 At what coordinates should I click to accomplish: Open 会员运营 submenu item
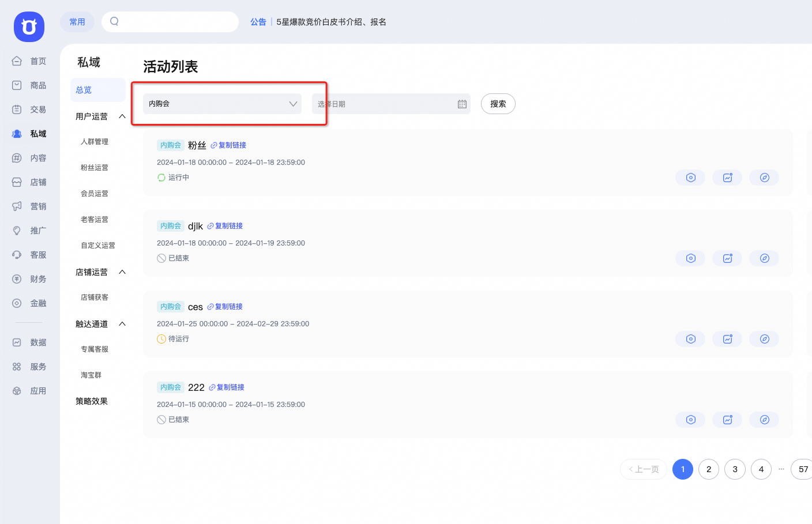tap(95, 194)
